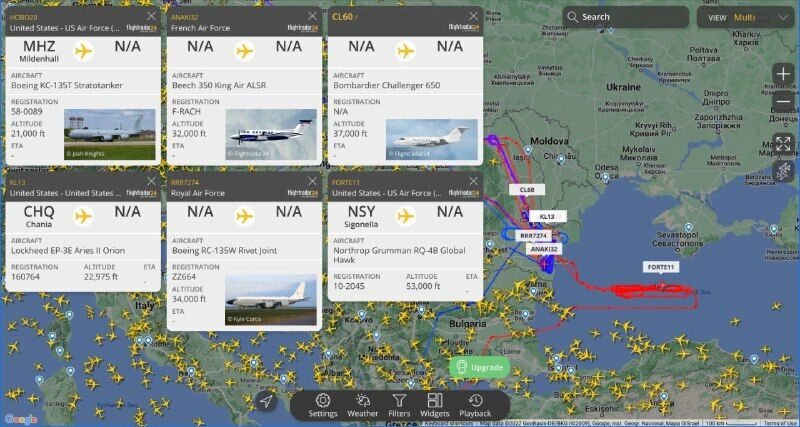Click the my-location arrow button
This screenshot has width=800, height=427.
tap(266, 402)
